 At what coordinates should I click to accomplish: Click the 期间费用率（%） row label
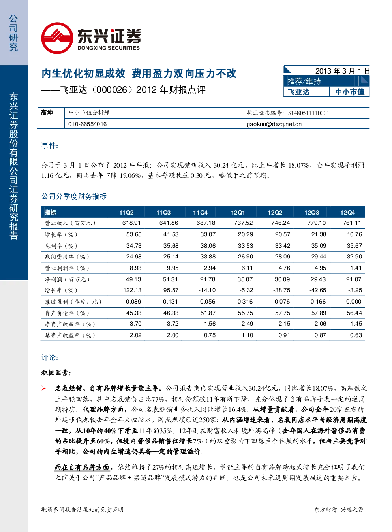(x=67, y=257)
